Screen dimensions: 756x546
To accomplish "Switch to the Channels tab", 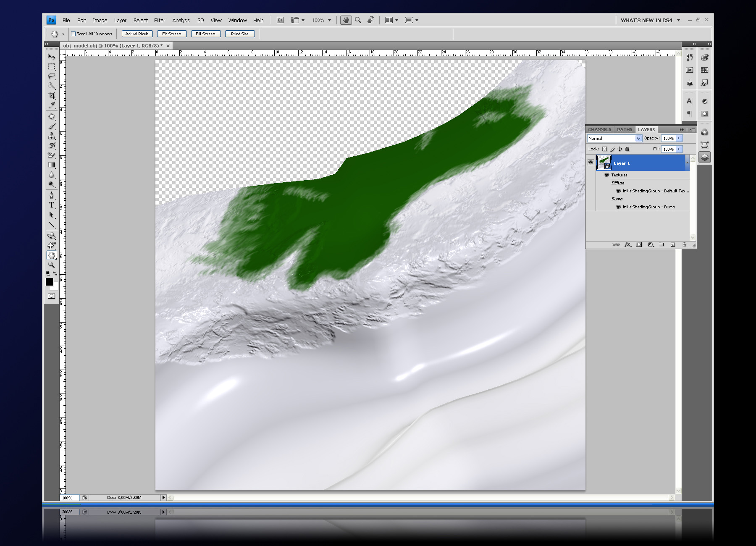I will coord(599,129).
